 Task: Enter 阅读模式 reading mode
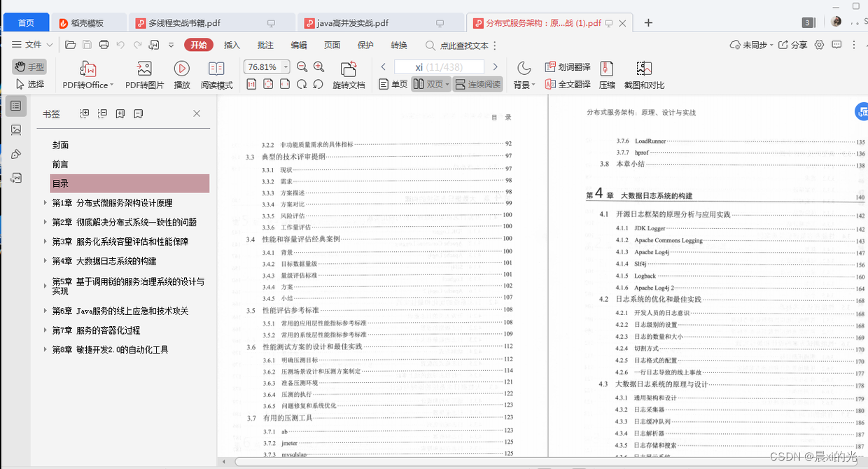pyautogui.click(x=216, y=69)
